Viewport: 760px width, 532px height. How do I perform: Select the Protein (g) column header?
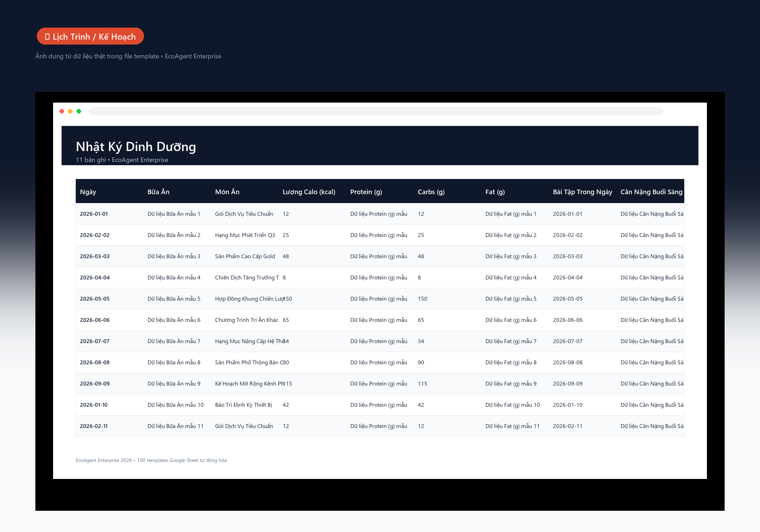[x=366, y=192]
